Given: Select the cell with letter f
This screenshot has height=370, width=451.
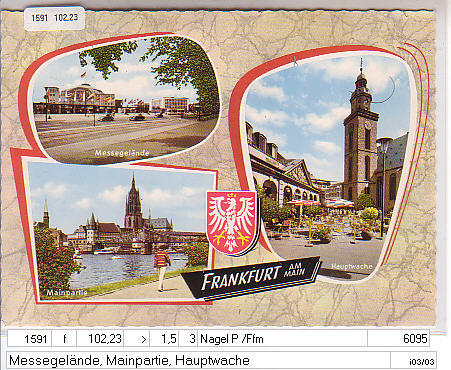Looking at the screenshot, I should (x=64, y=339).
